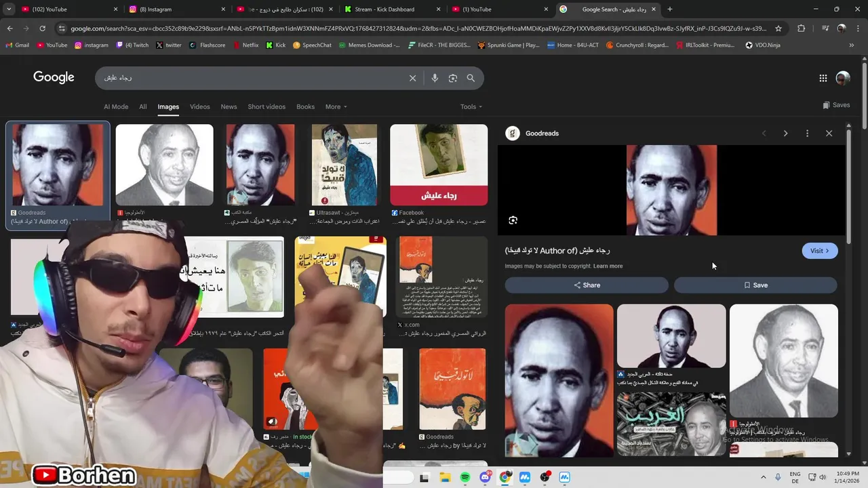The image size is (868, 488).
Task: Open SpeechChat bookmark
Action: click(312, 45)
